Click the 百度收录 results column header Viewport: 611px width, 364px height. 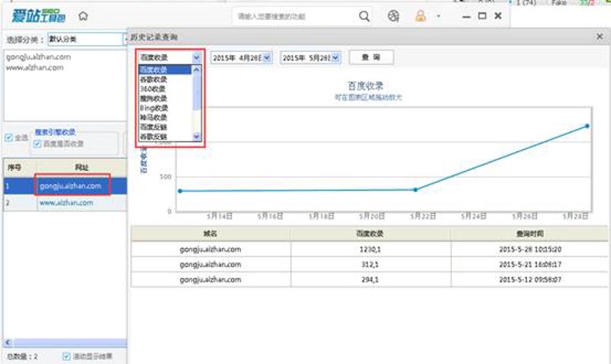370,234
